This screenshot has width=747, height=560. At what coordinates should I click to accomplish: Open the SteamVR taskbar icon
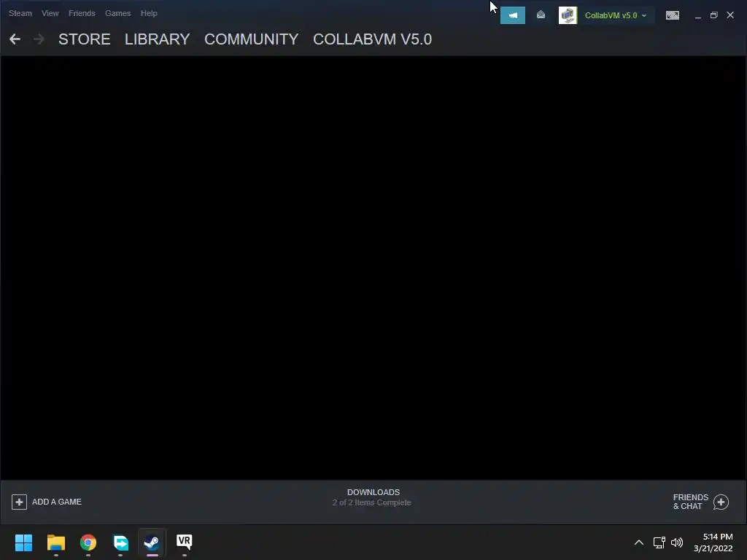185,542
